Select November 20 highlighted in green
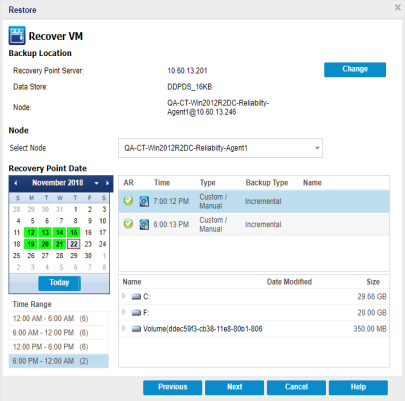Screen dimensions: 405x401 point(45,244)
